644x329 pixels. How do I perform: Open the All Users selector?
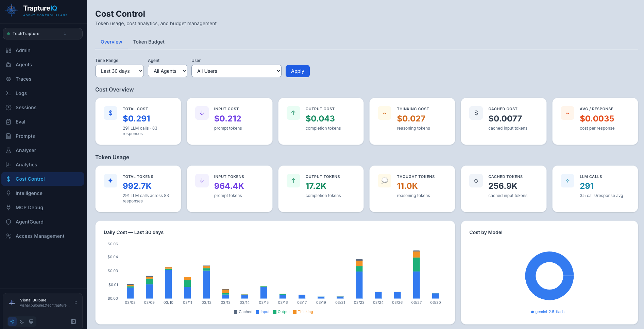[x=236, y=71]
